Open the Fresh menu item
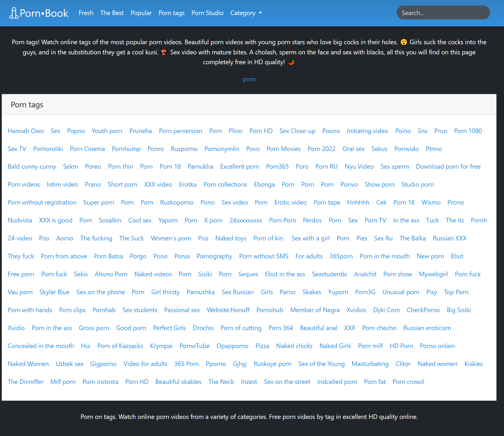 pyautogui.click(x=86, y=13)
